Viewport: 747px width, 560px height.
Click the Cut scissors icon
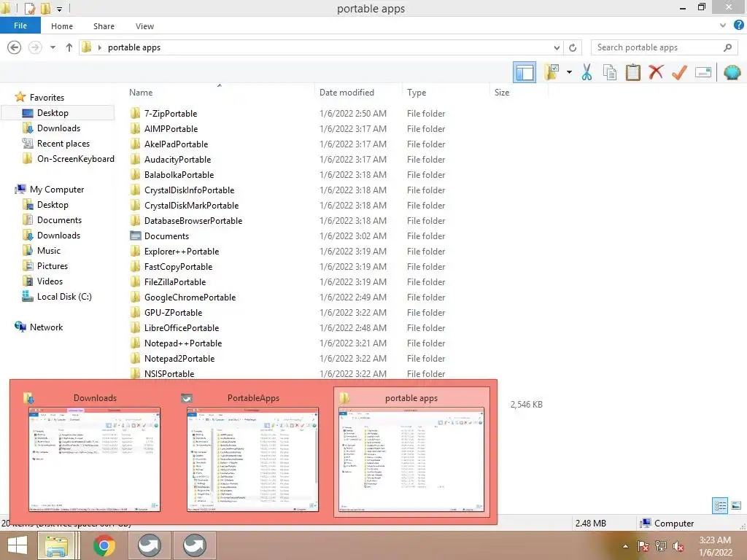(x=587, y=72)
